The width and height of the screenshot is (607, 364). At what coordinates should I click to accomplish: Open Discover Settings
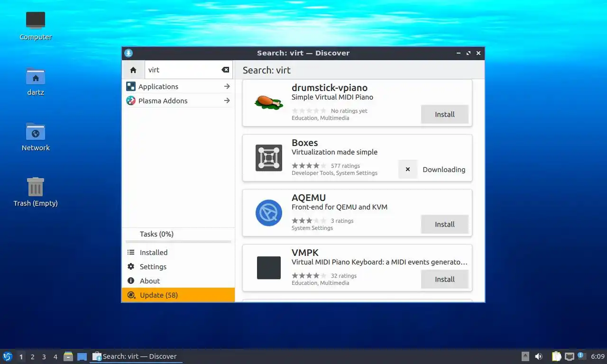click(x=178, y=266)
